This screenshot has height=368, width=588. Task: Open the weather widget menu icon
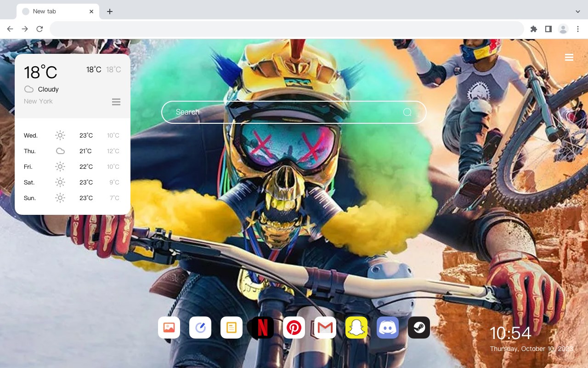click(116, 102)
